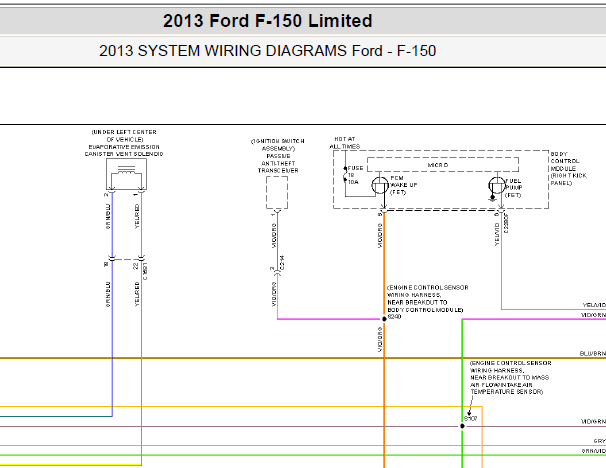Click the 'BODY CONTROL MODULE (RIGHT KICK PANEL)' label
The height and width of the screenshot is (468, 606).
click(x=569, y=168)
